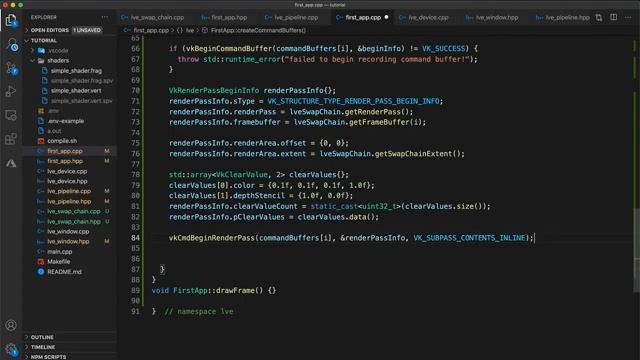Open Makefile in file tree
Viewport: 640px width, 360px height.
tap(58, 262)
